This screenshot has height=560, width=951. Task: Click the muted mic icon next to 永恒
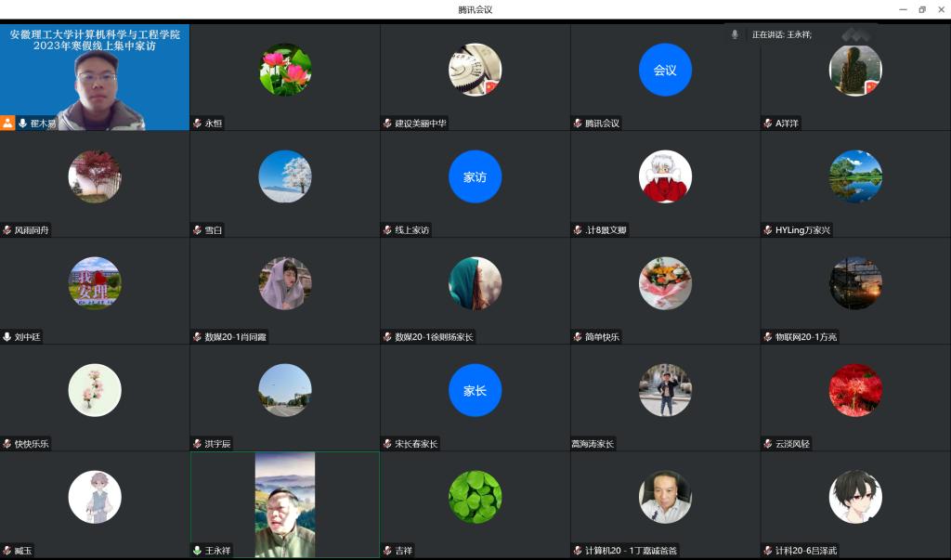coord(197,124)
